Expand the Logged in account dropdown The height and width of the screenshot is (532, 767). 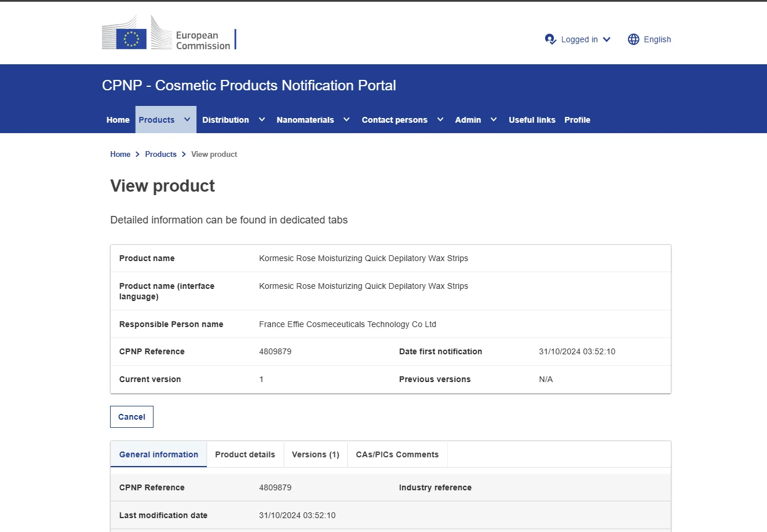pyautogui.click(x=607, y=39)
